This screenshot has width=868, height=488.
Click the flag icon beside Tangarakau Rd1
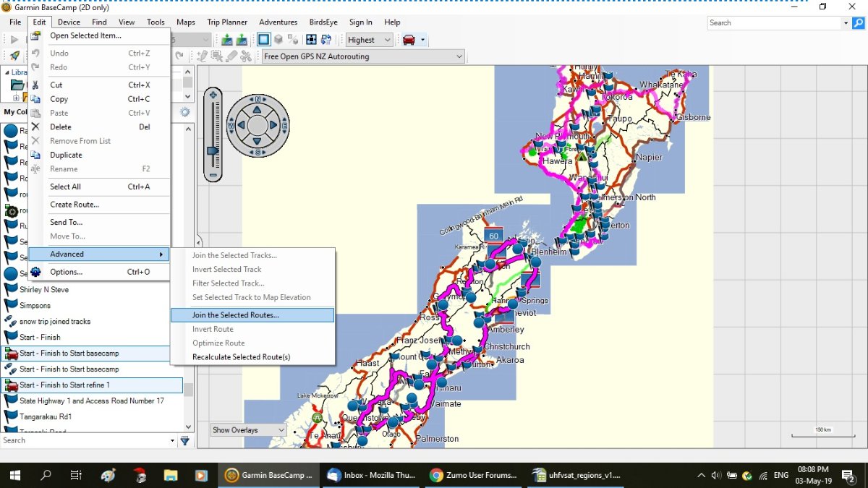point(11,417)
